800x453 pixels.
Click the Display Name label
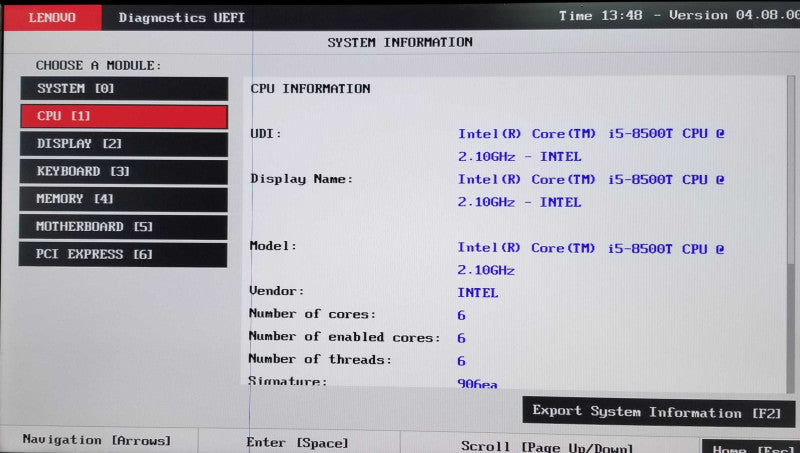tap(302, 179)
